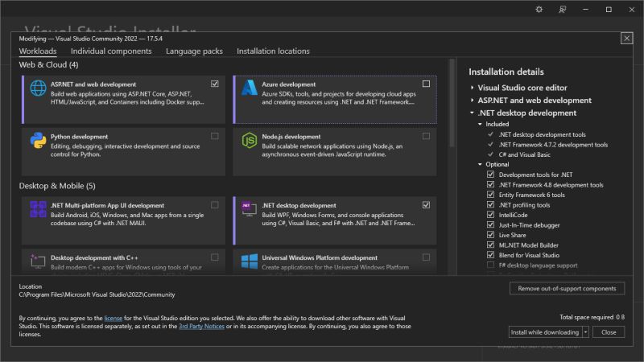Screen dimensions: 644x362
Task: Open the license link
Action: (114, 318)
